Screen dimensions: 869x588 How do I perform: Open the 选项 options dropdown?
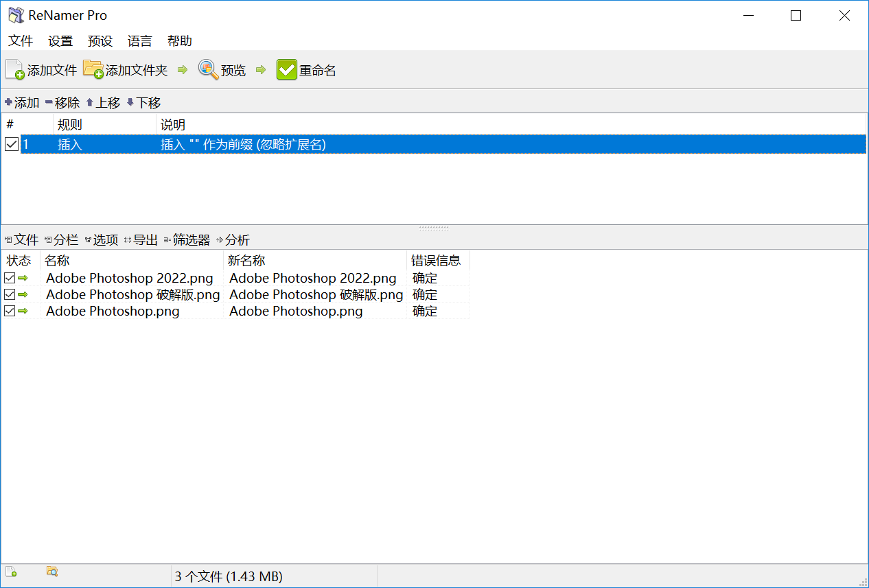click(x=101, y=240)
